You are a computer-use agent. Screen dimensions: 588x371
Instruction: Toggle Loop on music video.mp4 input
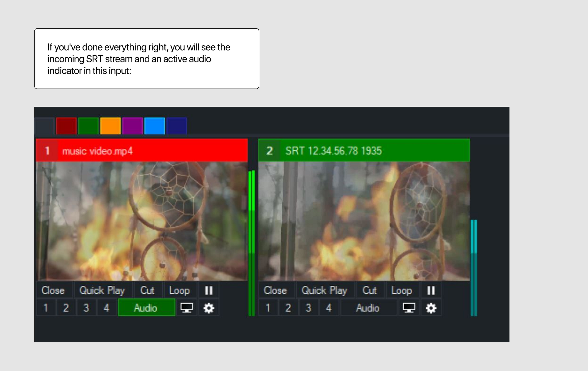pyautogui.click(x=180, y=290)
